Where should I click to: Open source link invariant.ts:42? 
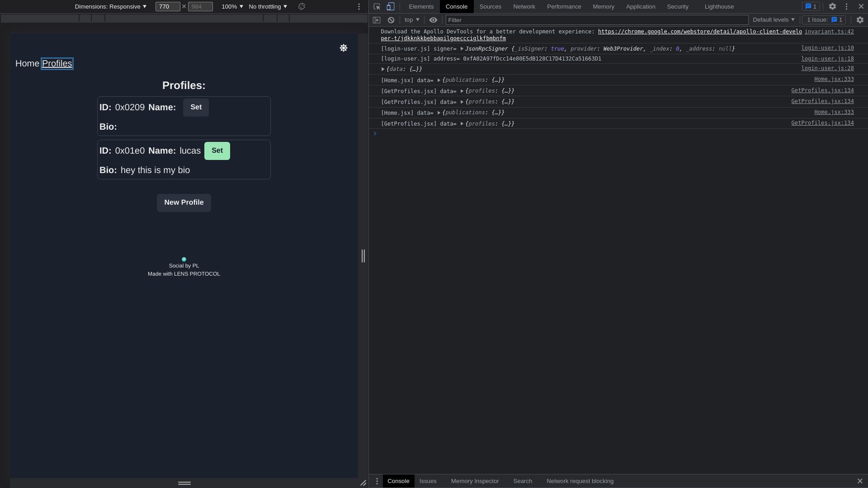pyautogui.click(x=829, y=32)
